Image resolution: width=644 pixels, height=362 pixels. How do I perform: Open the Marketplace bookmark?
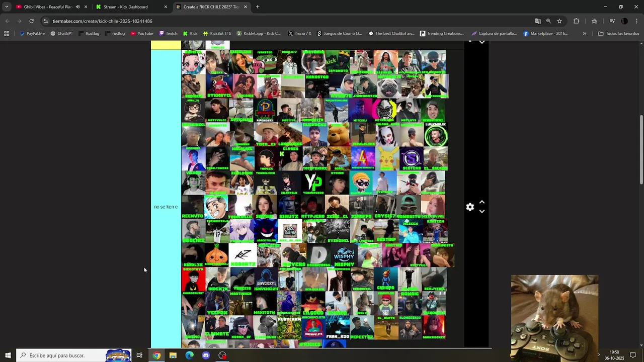(x=545, y=34)
